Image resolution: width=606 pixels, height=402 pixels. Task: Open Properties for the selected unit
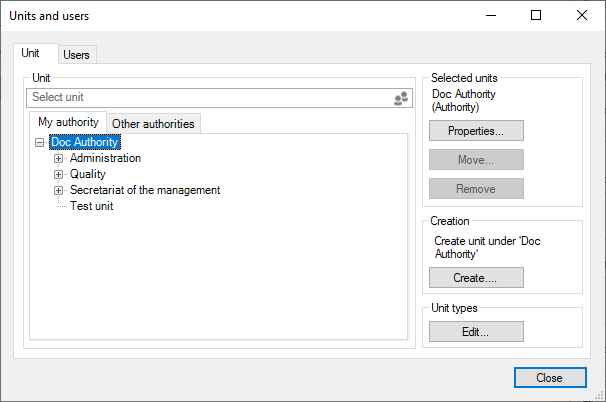click(x=476, y=131)
